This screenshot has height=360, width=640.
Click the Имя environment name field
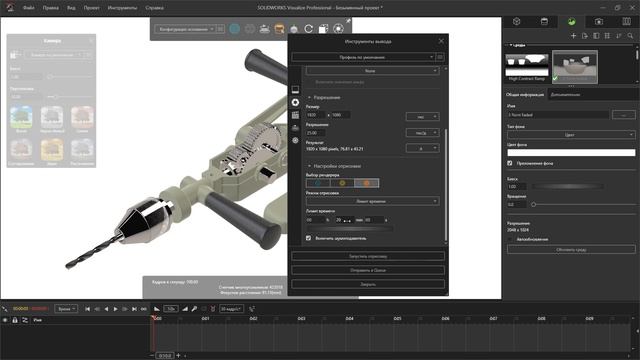point(558,115)
